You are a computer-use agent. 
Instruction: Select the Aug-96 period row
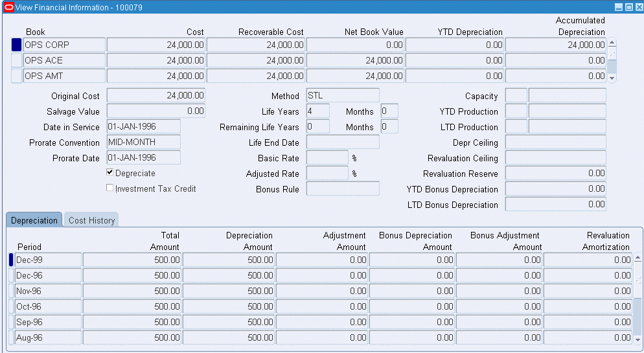tap(48, 338)
